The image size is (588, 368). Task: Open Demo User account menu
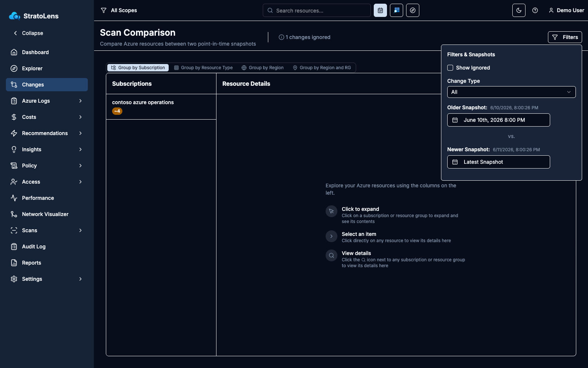click(x=566, y=10)
